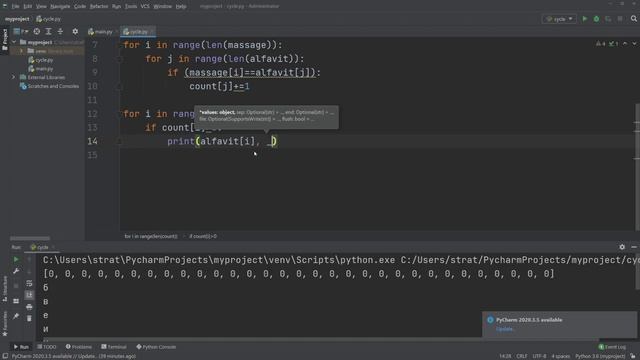Click Update link in PyCharm notification
This screenshot has height=360, width=640.
(504, 329)
